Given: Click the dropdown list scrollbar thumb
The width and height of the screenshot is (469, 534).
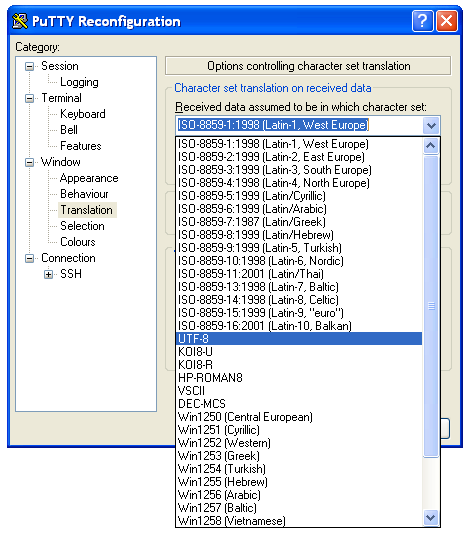Looking at the screenshot, I should click(431, 306).
